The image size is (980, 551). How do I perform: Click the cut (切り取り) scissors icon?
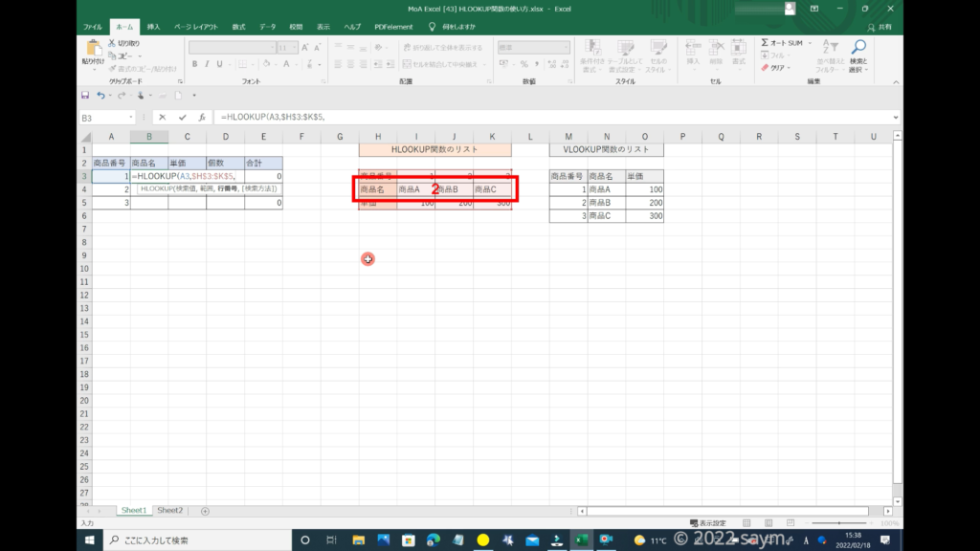[112, 43]
